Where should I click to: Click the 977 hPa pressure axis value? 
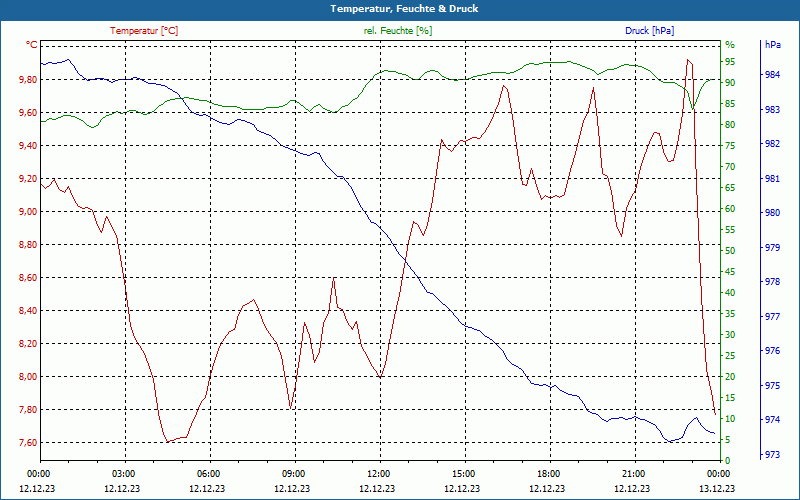tap(773, 316)
